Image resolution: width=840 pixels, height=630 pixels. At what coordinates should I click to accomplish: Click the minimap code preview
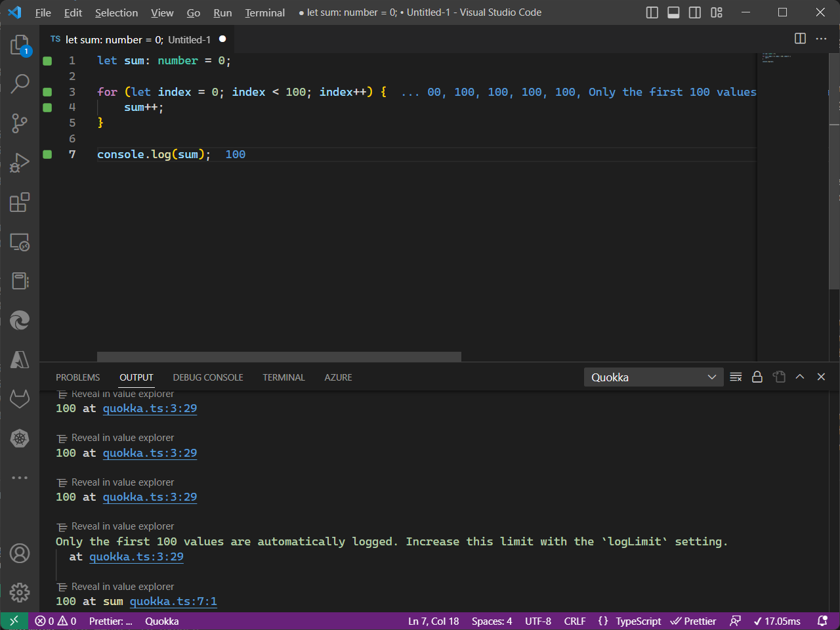coord(776,58)
